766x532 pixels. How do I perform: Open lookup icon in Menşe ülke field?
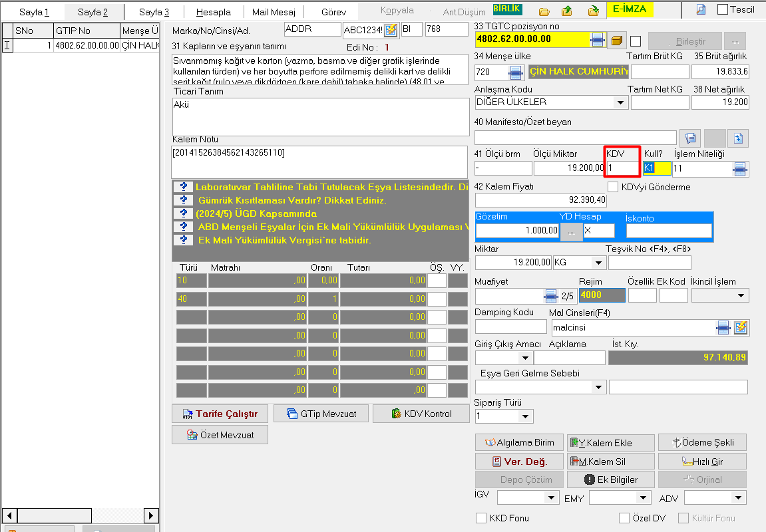point(516,72)
